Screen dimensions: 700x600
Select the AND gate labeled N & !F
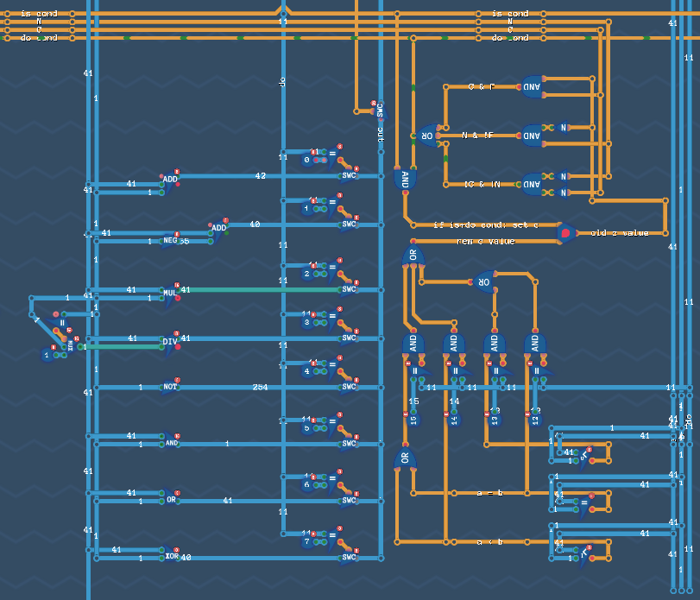[531, 136]
